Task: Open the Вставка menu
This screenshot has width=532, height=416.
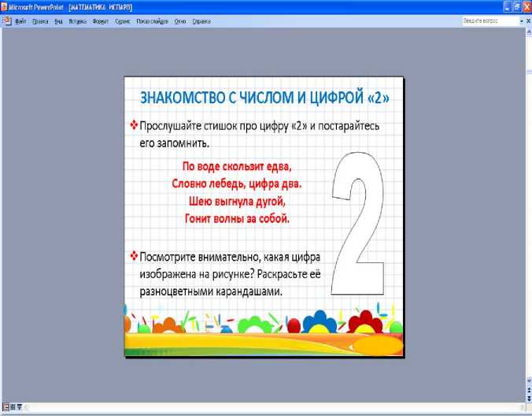Action: 77,22
